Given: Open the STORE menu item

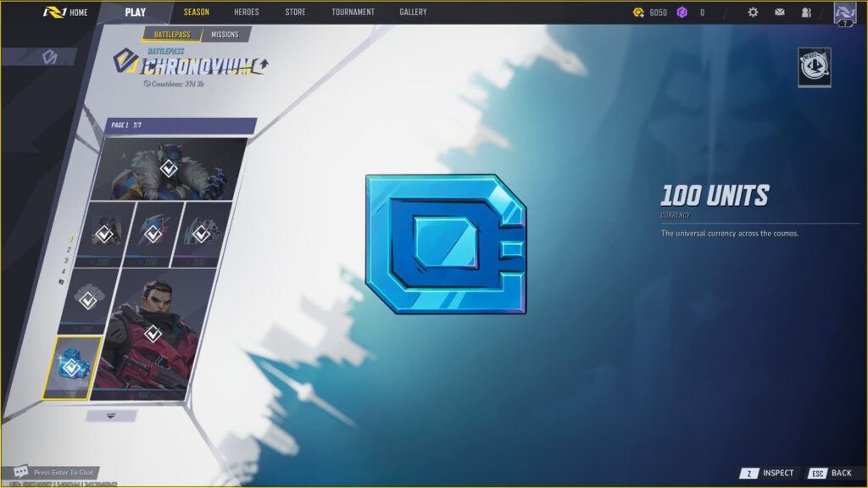Looking at the screenshot, I should coord(294,12).
